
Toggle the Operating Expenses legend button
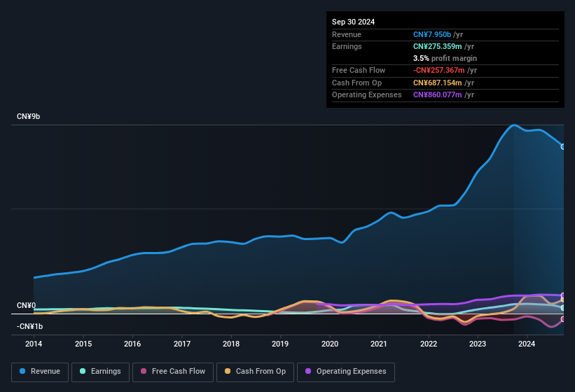346,372
